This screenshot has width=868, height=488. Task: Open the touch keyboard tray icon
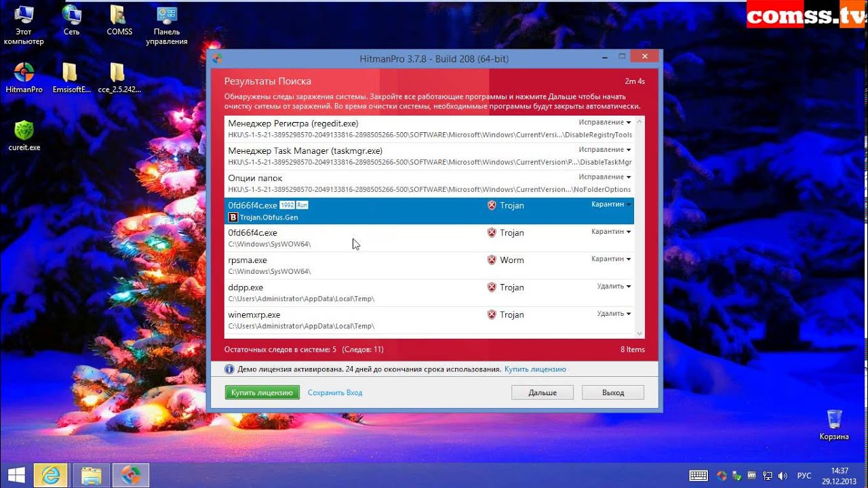[x=698, y=476]
